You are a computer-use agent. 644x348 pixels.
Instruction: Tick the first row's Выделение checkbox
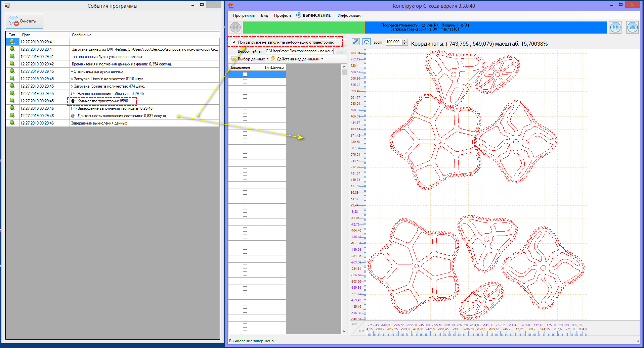pyautogui.click(x=245, y=74)
